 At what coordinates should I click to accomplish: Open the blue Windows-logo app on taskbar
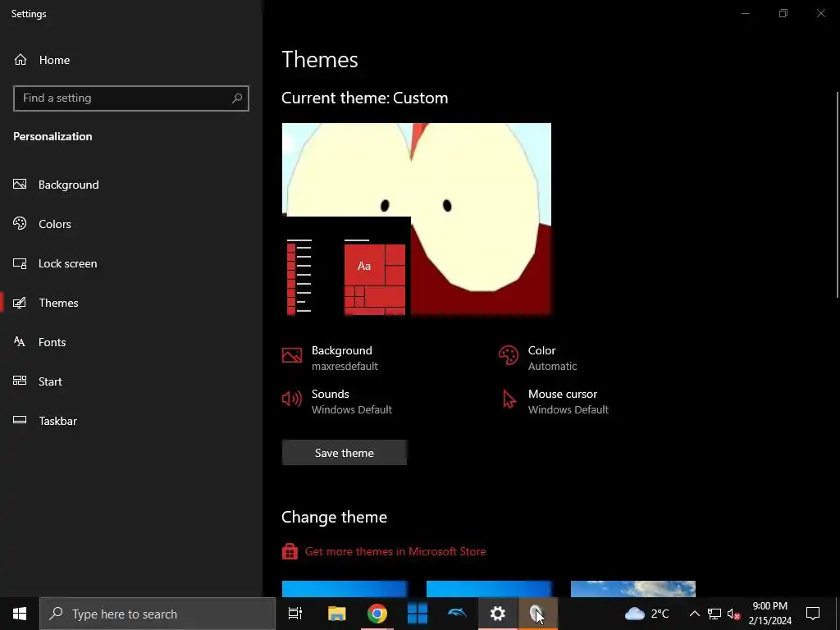tap(418, 614)
